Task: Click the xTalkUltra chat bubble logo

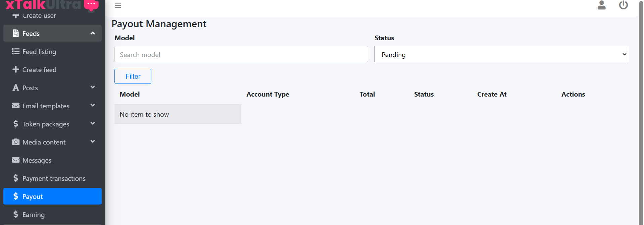Action: point(91,5)
